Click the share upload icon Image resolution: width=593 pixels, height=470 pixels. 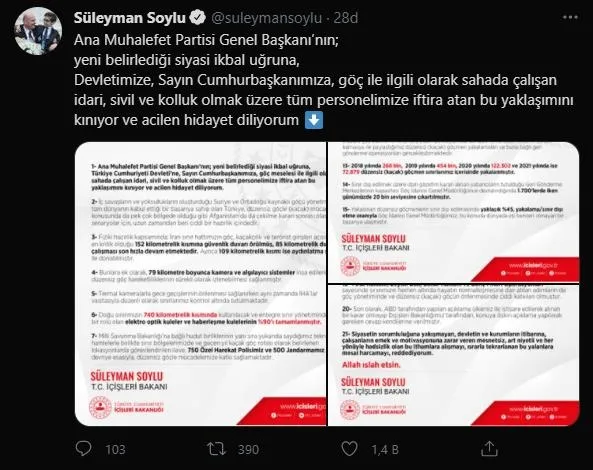tap(489, 448)
